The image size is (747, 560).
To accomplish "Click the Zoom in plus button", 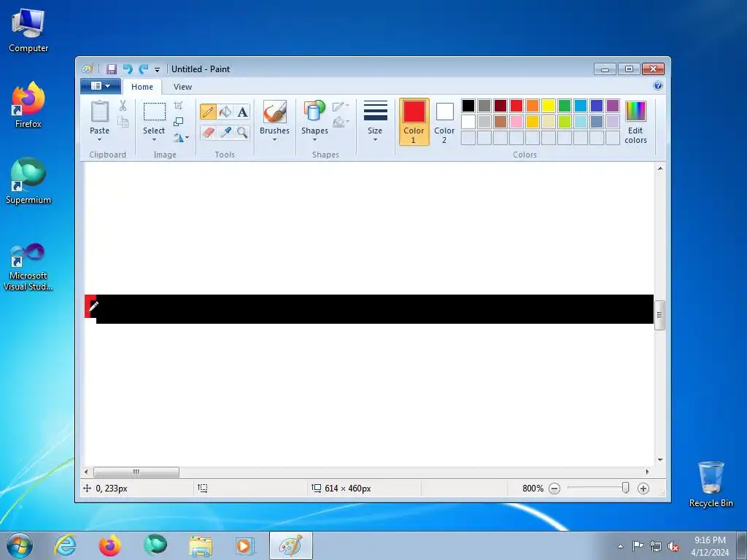I will (643, 488).
